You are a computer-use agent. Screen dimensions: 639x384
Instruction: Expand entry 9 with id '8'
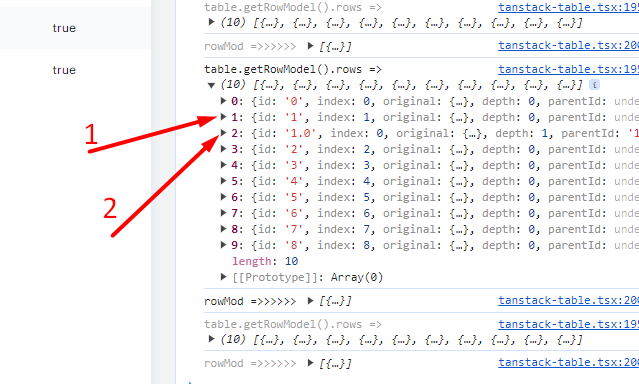point(223,245)
